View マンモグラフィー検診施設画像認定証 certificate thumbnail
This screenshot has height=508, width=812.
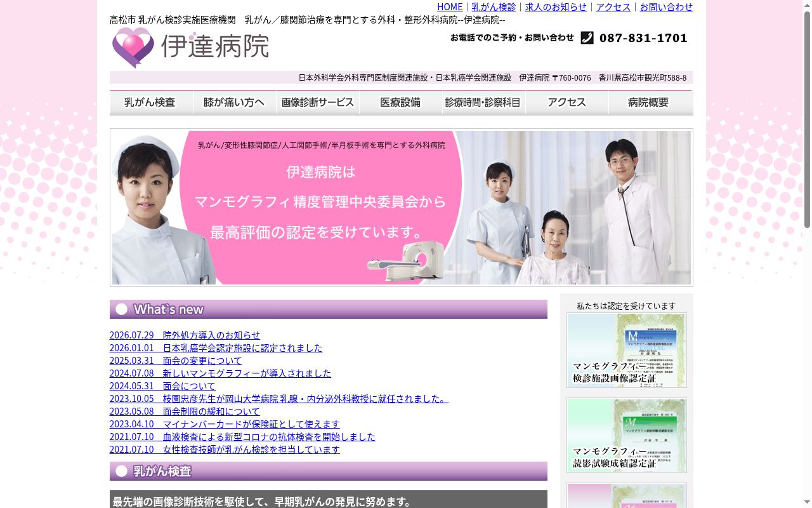[x=627, y=350]
